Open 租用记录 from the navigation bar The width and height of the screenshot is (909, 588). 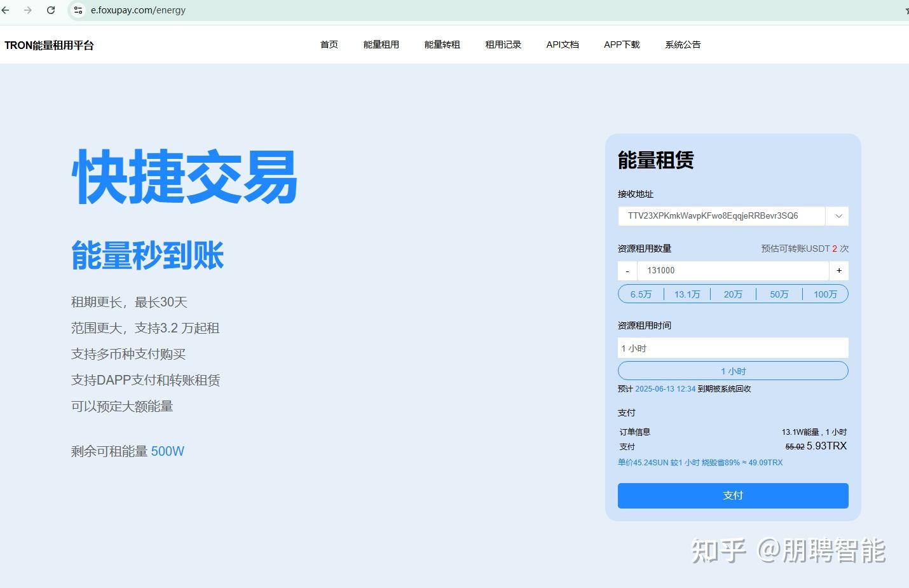[503, 44]
